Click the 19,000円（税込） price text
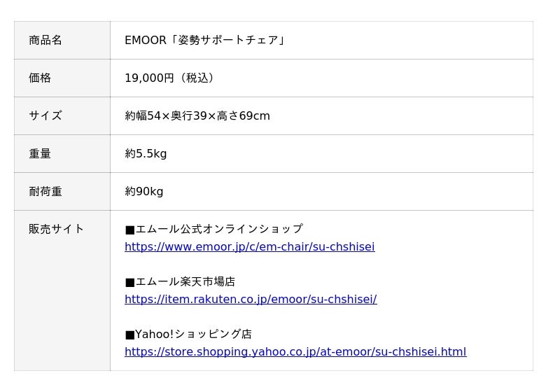560x392 pixels. [x=169, y=78]
